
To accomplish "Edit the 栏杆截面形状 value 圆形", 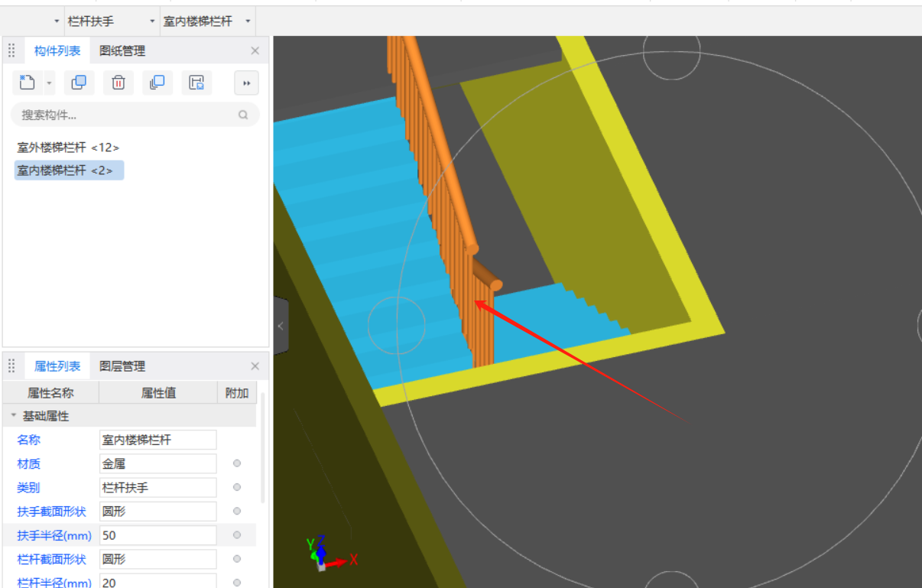I will point(158,559).
